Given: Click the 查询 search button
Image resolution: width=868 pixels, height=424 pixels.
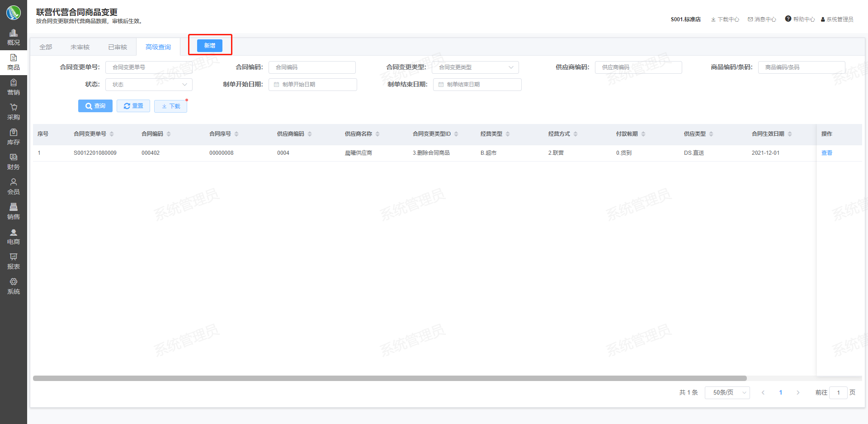Looking at the screenshot, I should click(95, 106).
